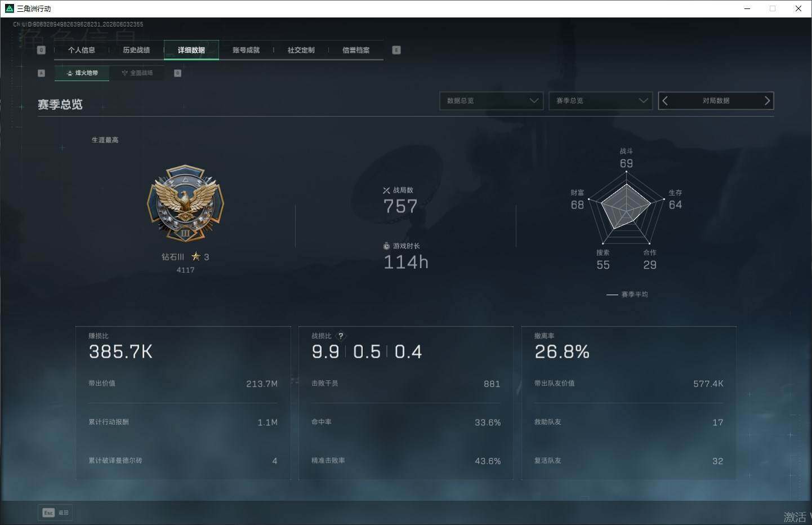
Task: Click the right arrow beside 对局数据
Action: pos(767,101)
